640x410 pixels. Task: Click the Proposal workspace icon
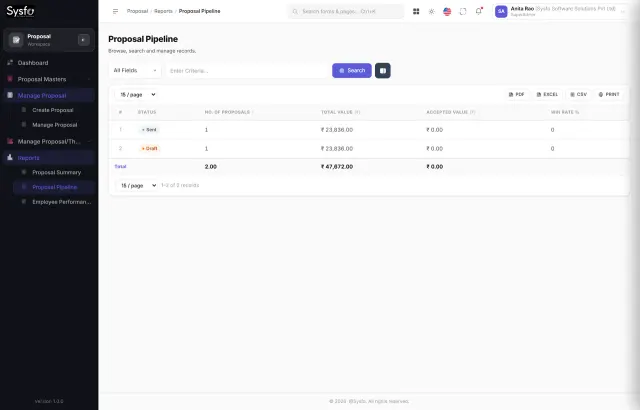click(x=16, y=40)
